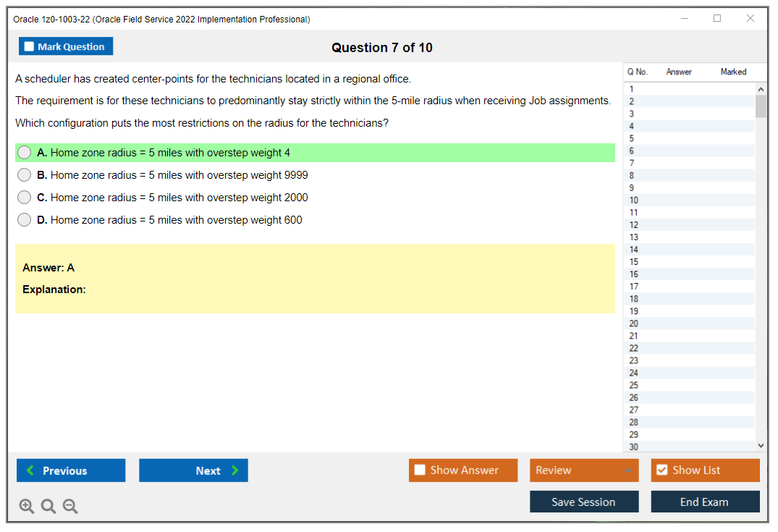Disable the Show List checkbox
Image resolution: width=778 pixels, height=532 pixels.
coord(661,470)
